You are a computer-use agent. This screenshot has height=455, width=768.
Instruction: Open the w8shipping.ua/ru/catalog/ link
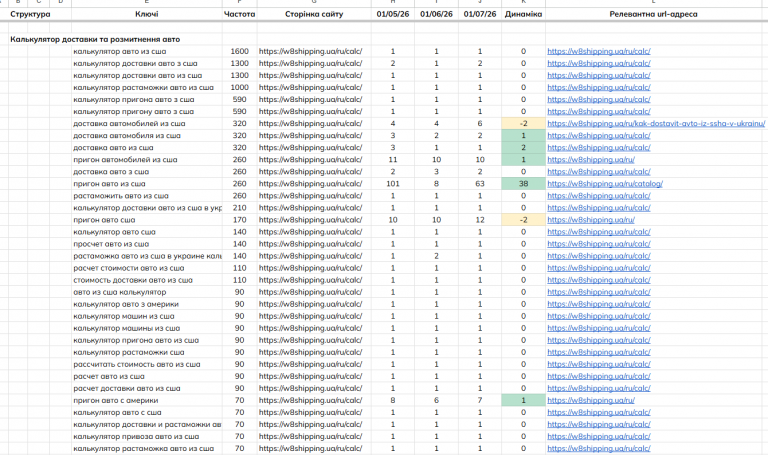[x=605, y=184]
